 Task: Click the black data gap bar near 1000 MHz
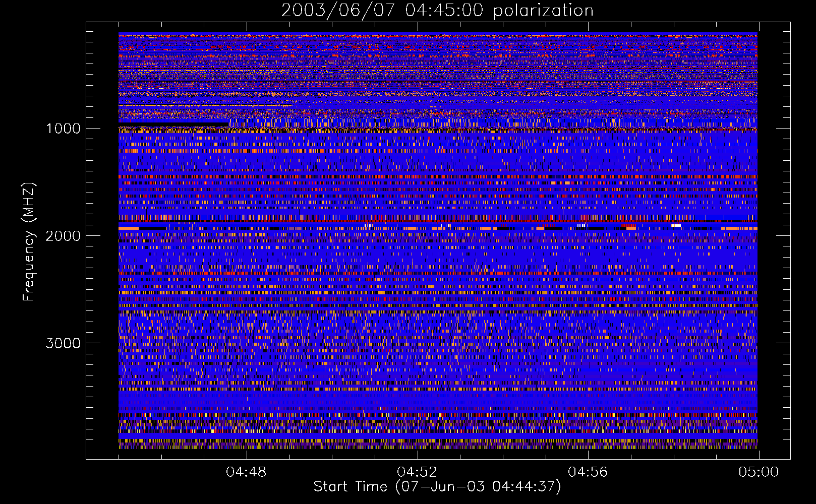[x=173, y=124]
